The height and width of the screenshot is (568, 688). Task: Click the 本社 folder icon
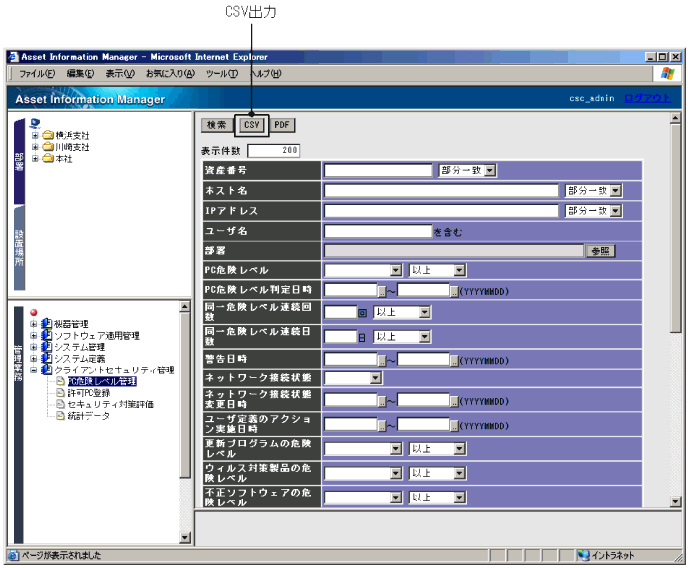pyautogui.click(x=48, y=159)
